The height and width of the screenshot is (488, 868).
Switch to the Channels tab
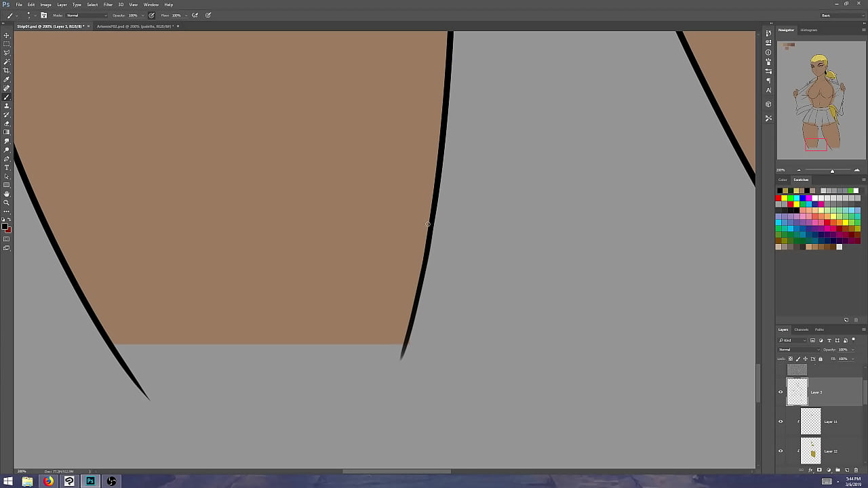801,329
